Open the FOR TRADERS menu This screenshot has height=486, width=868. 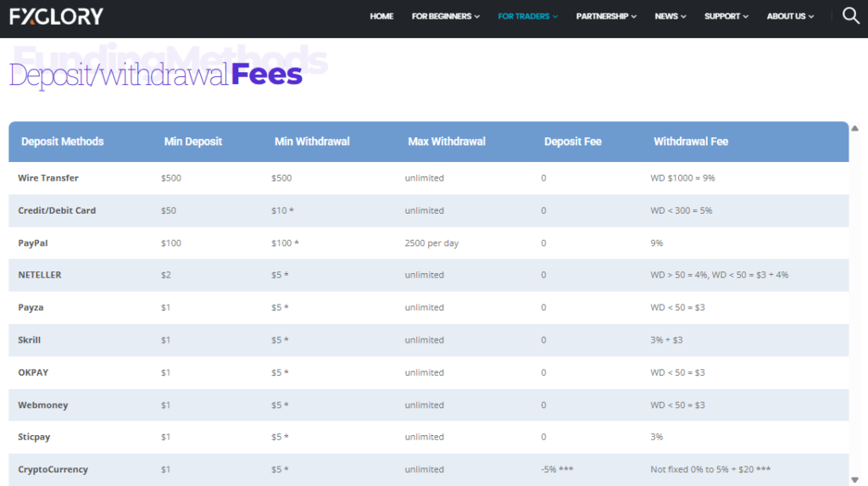[x=527, y=17]
